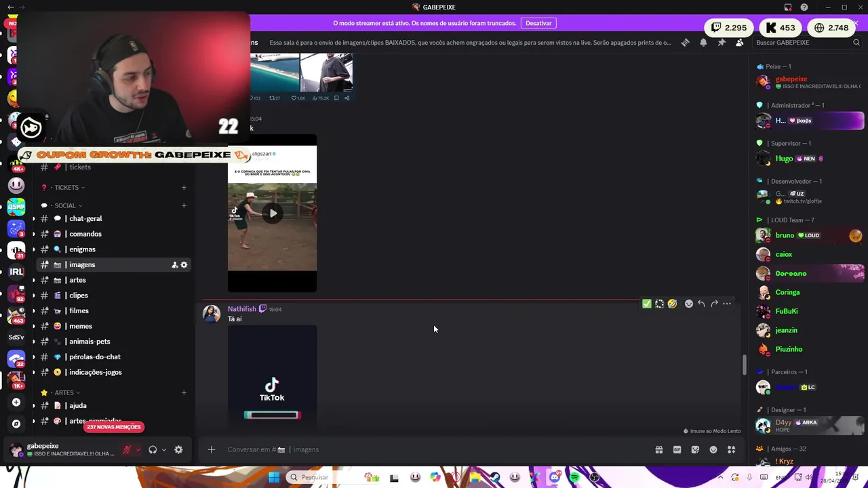
Task: Open the emoji picker in message bar
Action: (x=713, y=449)
